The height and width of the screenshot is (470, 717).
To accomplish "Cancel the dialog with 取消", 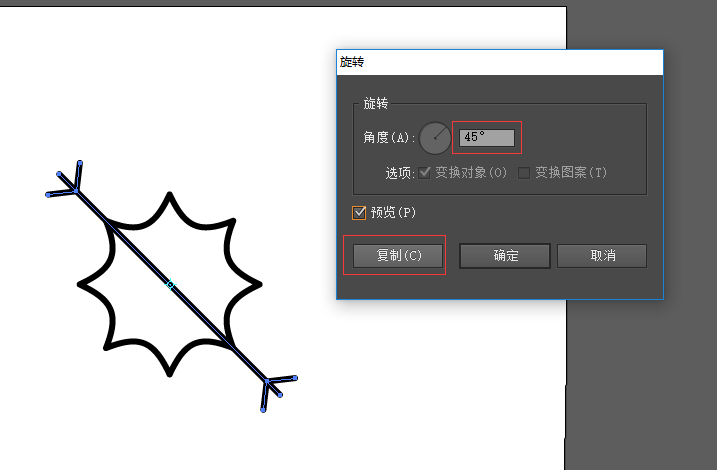I will coord(602,256).
